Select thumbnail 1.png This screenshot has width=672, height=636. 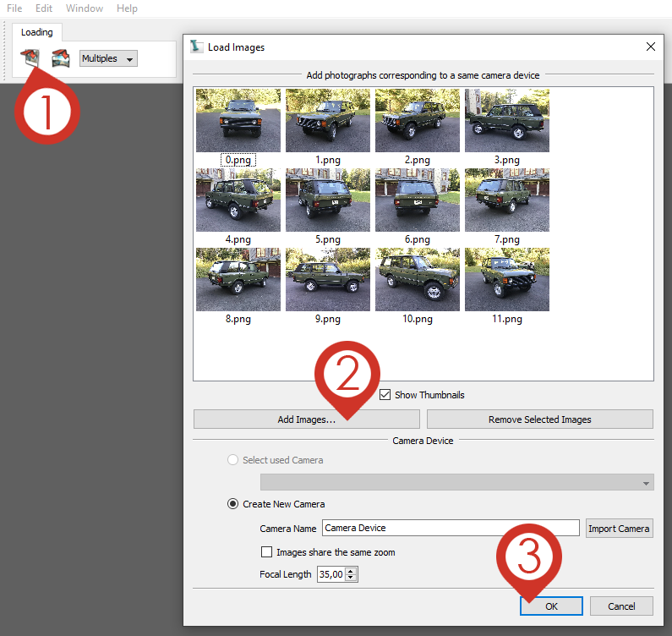tap(328, 120)
